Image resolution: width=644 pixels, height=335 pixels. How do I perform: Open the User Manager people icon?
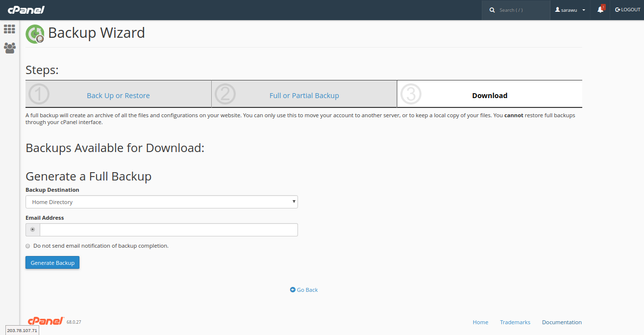[9, 48]
